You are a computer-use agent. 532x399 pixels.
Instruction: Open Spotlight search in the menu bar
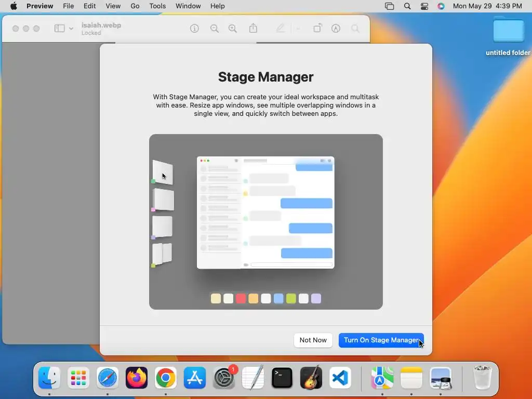pos(407,6)
